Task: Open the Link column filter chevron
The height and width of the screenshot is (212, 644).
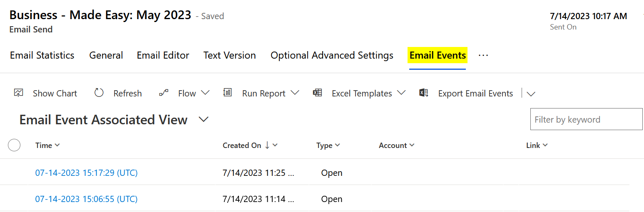Action: (545, 145)
